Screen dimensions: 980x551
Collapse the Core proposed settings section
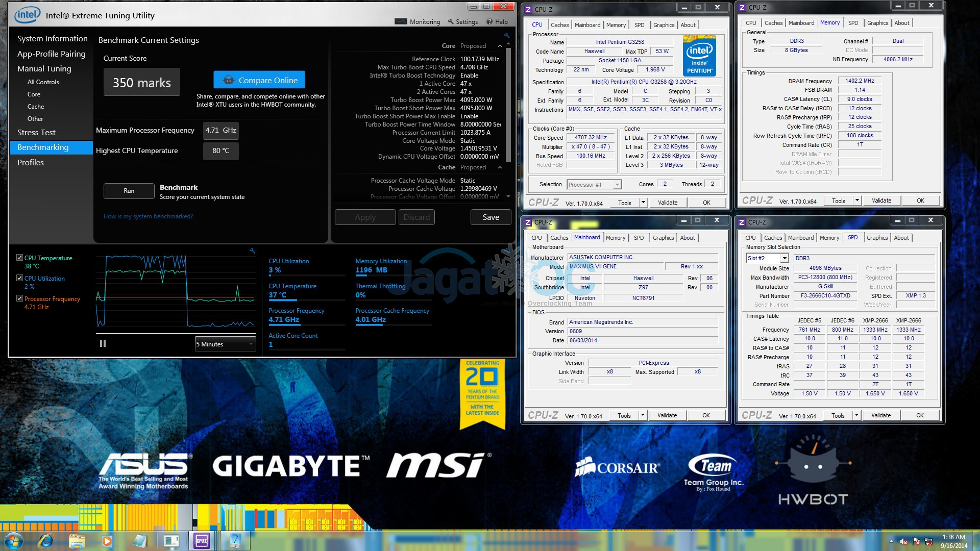[x=500, y=46]
